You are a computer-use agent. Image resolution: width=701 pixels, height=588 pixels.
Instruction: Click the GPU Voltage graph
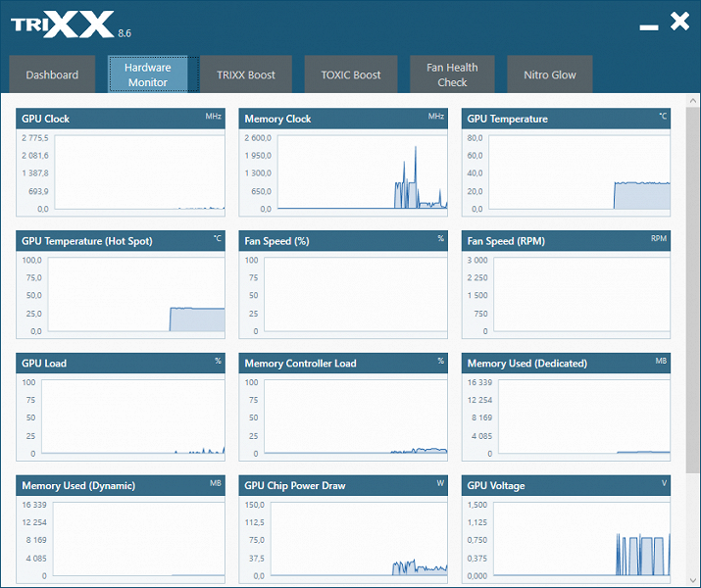pyautogui.click(x=581, y=539)
